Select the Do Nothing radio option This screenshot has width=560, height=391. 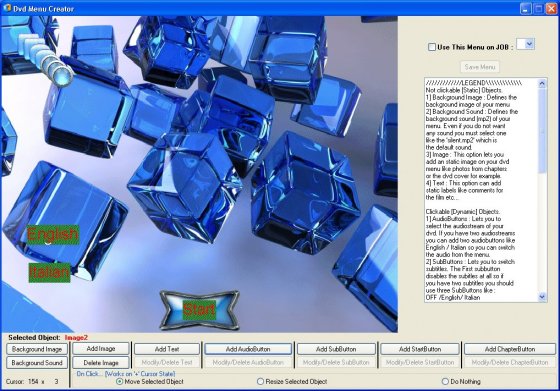pos(445,381)
